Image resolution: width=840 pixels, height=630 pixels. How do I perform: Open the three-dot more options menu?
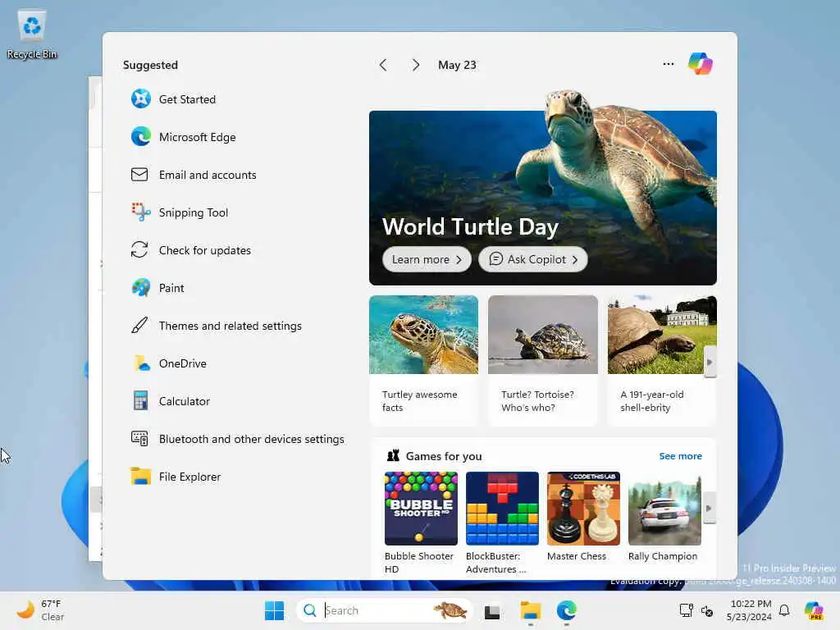click(668, 64)
